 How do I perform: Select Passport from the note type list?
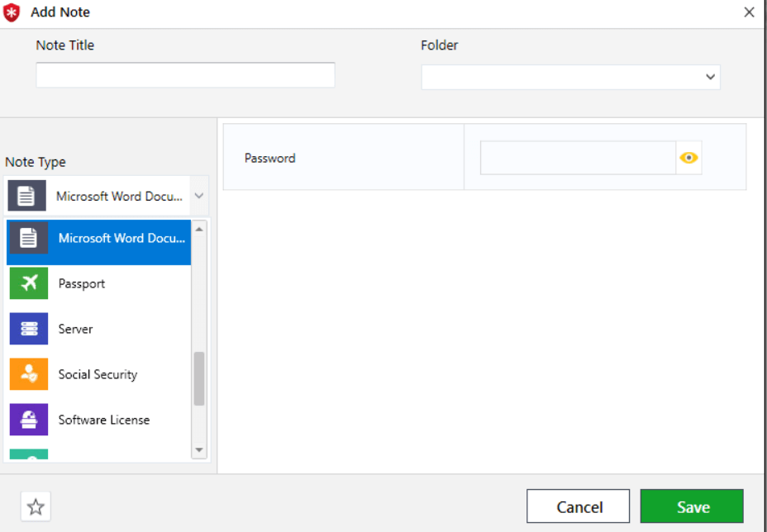[x=82, y=283]
